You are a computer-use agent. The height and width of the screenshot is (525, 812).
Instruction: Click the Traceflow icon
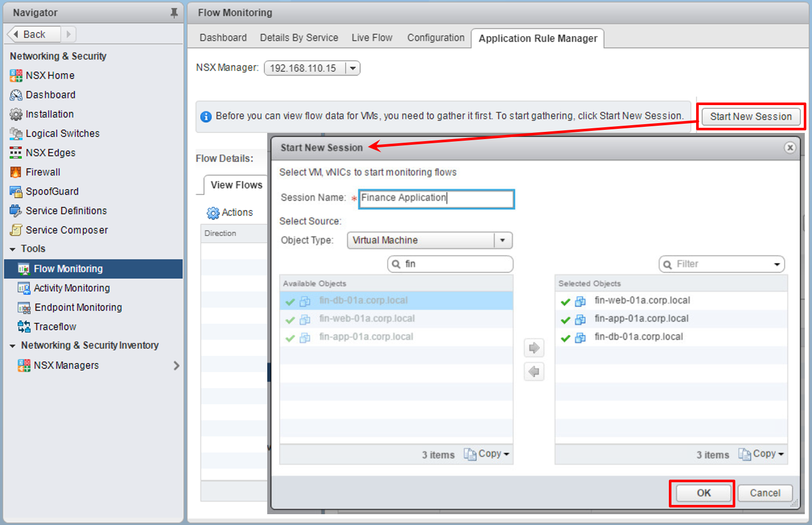coord(24,327)
